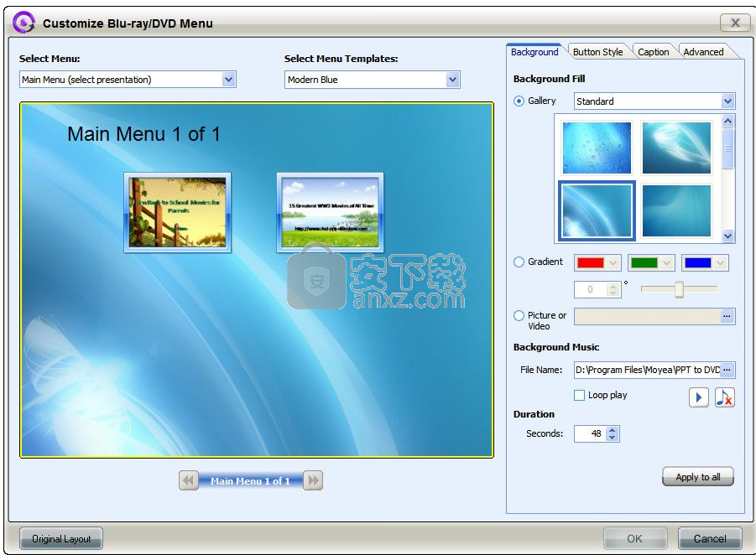This screenshot has height=555, width=756.
Task: Click the Picture or Video path field
Action: point(647,316)
